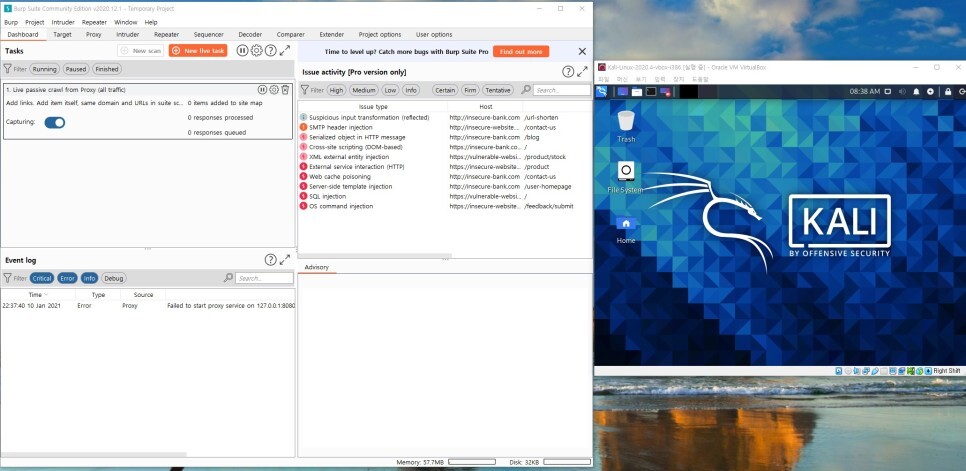Viewport: 966px width, 471px height.
Task: Open the Issue activity help icon
Action: [x=568, y=72]
